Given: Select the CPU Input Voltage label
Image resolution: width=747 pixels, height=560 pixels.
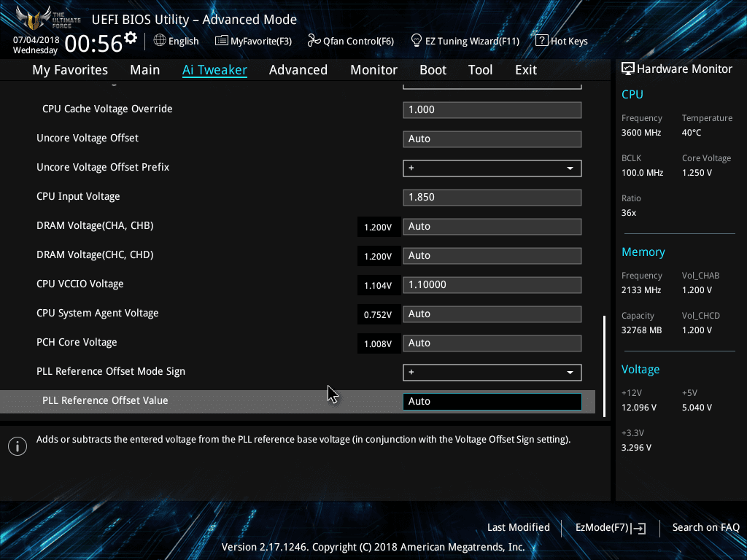Looking at the screenshot, I should [78, 197].
